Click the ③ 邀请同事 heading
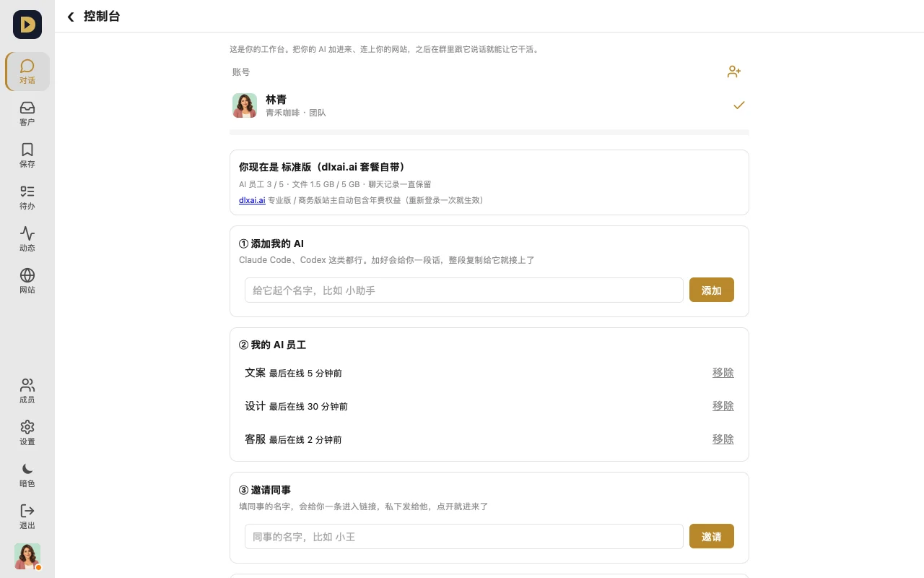The image size is (924, 578). 265,491
